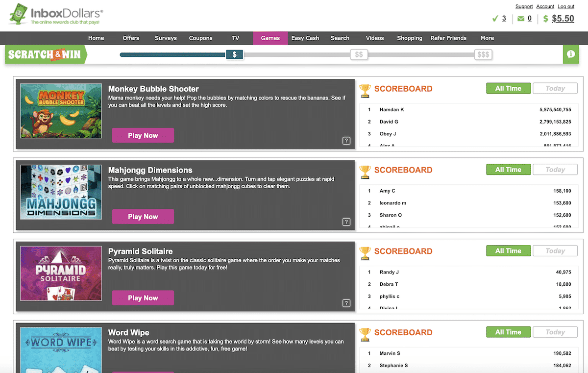The width and height of the screenshot is (588, 373).
Task: Expand the More menu
Action: 487,38
